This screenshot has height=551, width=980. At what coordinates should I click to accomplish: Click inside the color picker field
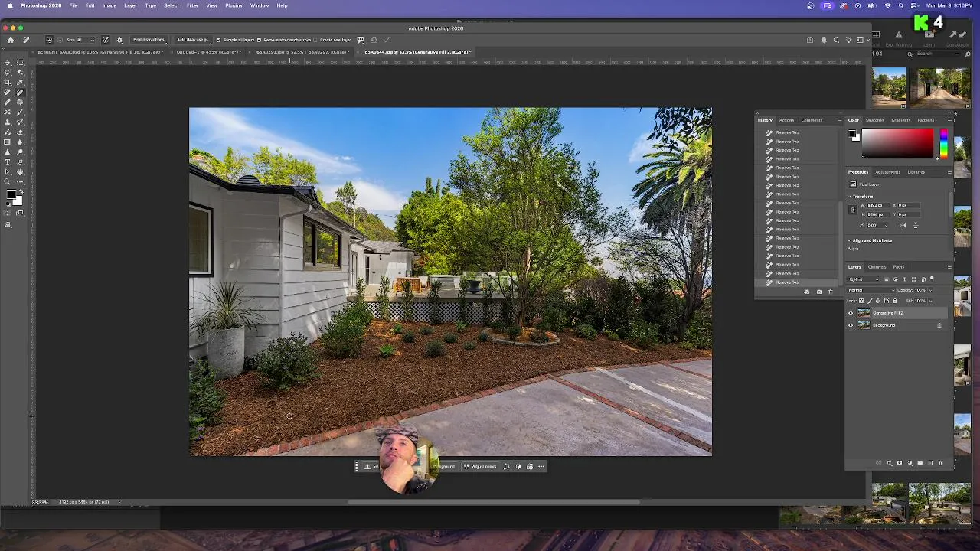(x=897, y=144)
